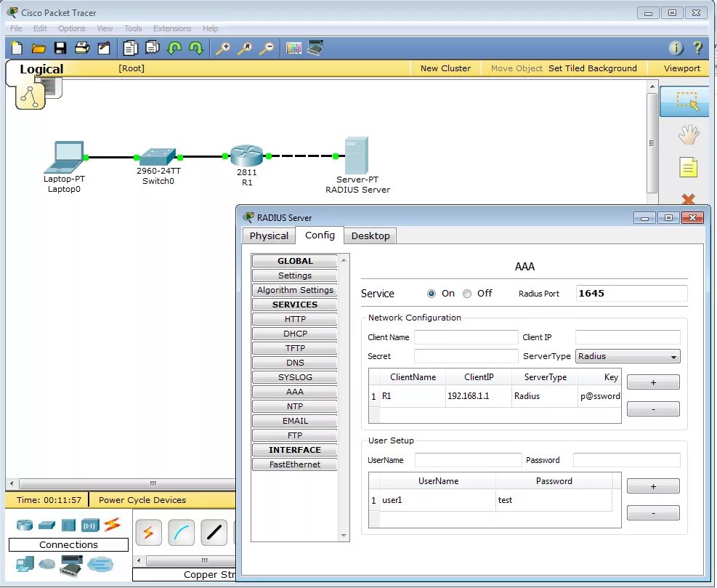Open the ServerType Radius dropdown
The height and width of the screenshot is (588, 717).
628,356
